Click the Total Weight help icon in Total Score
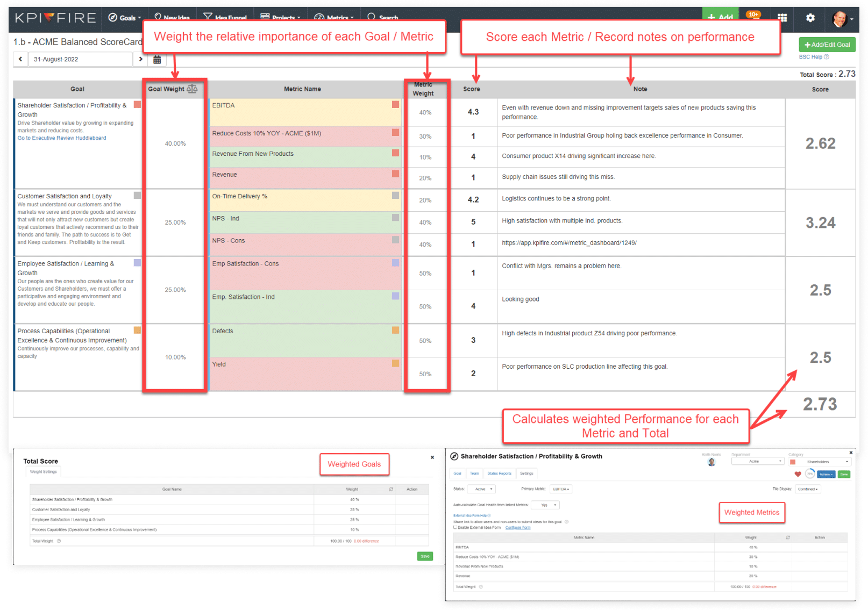The width and height of the screenshot is (868, 610). (x=59, y=541)
